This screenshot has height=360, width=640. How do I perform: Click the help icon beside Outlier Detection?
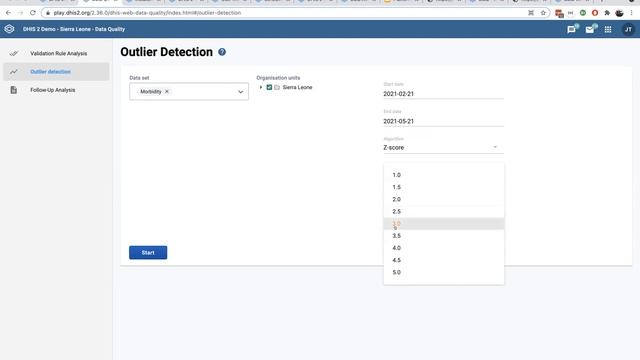(x=222, y=52)
